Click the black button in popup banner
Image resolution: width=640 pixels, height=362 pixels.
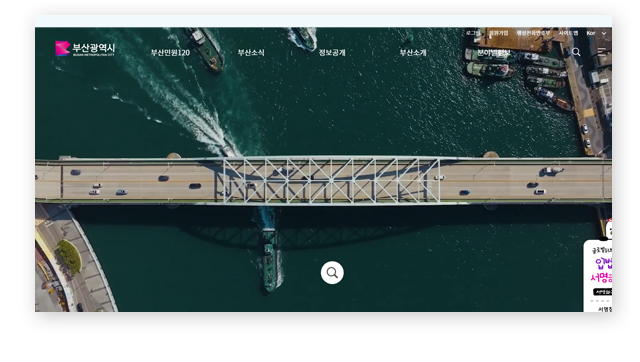click(x=602, y=292)
